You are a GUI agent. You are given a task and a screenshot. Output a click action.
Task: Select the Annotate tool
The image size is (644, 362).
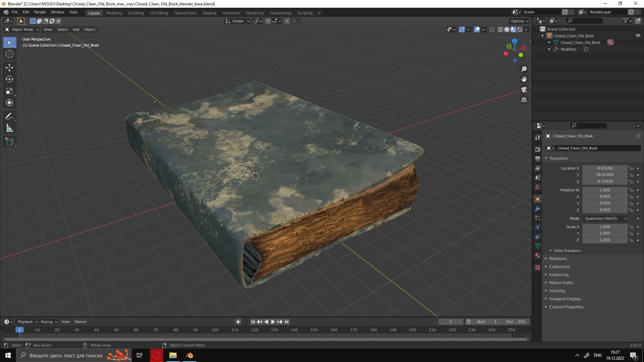pyautogui.click(x=9, y=117)
